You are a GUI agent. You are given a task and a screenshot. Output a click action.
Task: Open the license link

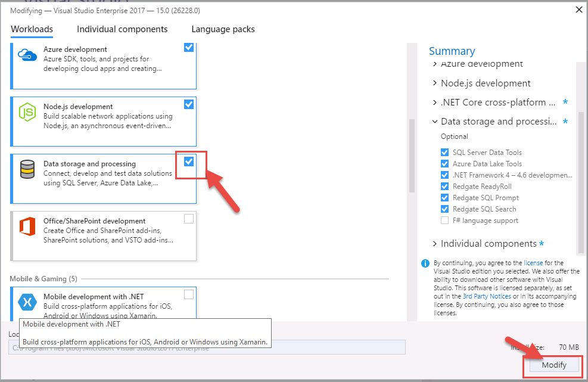point(533,263)
